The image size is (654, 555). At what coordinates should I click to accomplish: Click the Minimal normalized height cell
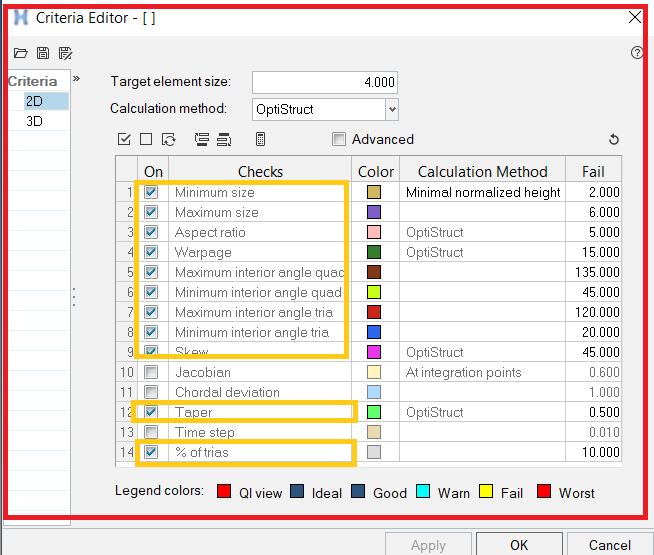[483, 192]
